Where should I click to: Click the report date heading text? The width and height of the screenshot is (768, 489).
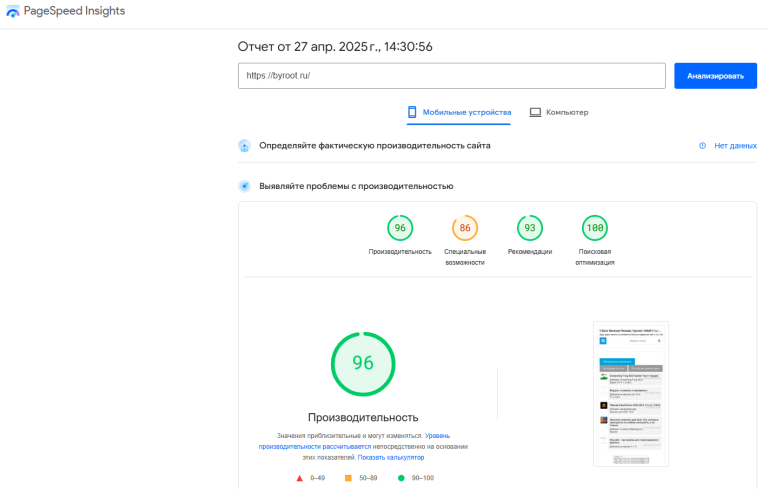(335, 47)
